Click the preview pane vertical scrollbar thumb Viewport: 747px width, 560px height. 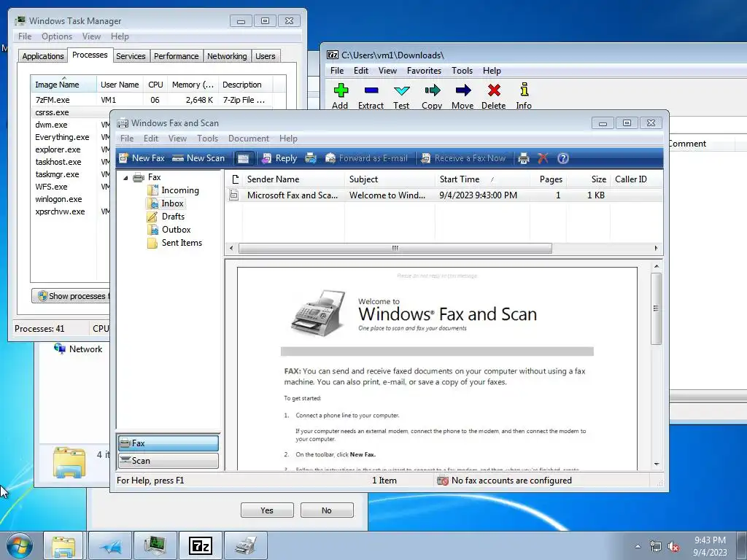click(656, 308)
